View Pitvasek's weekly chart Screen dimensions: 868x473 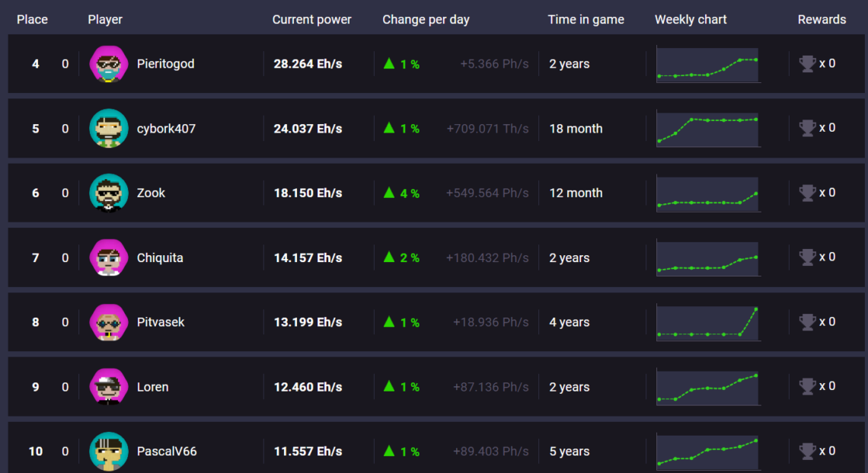tap(708, 322)
